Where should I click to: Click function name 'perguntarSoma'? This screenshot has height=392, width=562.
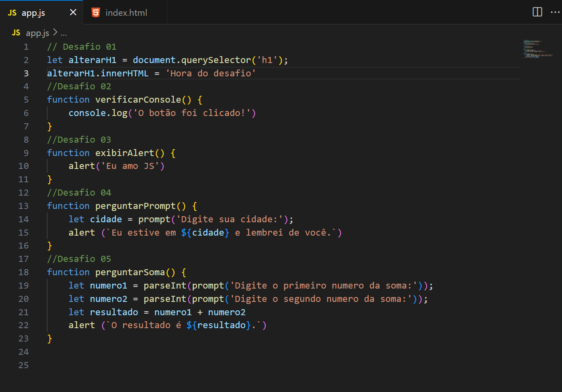tap(130, 272)
